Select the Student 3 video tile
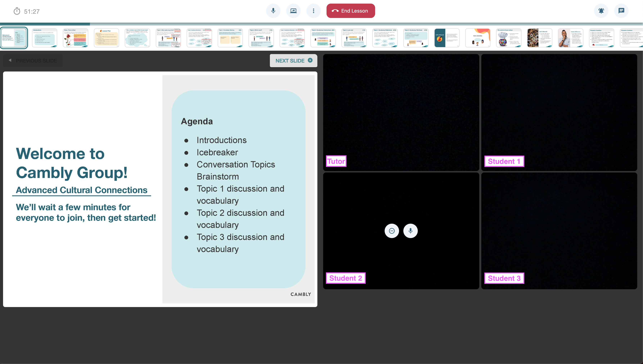643x364 pixels. [559, 231]
